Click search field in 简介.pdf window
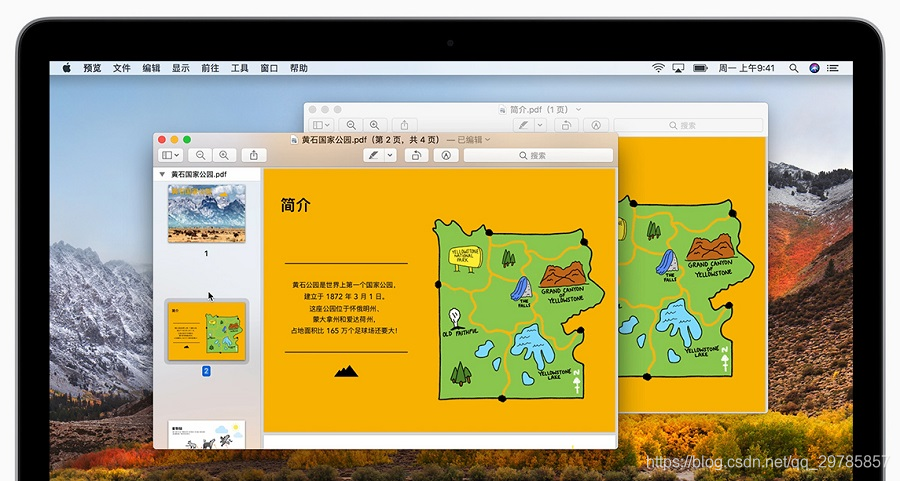 click(x=688, y=125)
